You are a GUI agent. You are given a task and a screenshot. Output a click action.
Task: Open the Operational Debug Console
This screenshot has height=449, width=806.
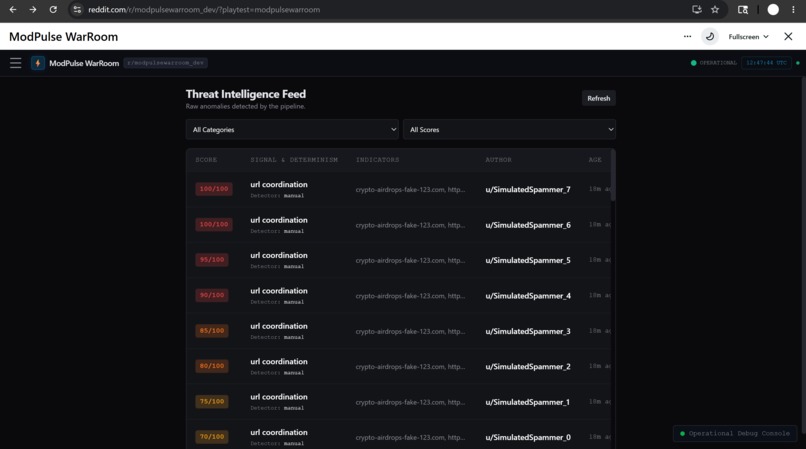coord(735,434)
